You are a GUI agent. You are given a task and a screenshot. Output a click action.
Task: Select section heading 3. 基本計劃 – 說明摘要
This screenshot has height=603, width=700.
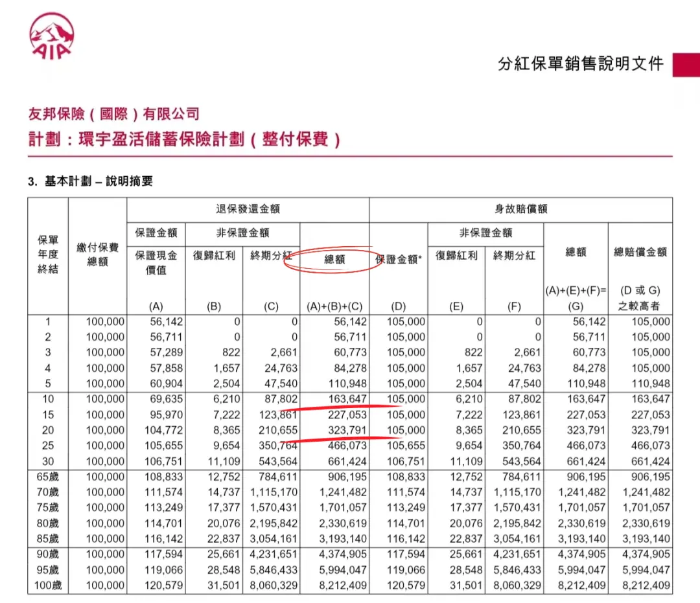point(91,181)
